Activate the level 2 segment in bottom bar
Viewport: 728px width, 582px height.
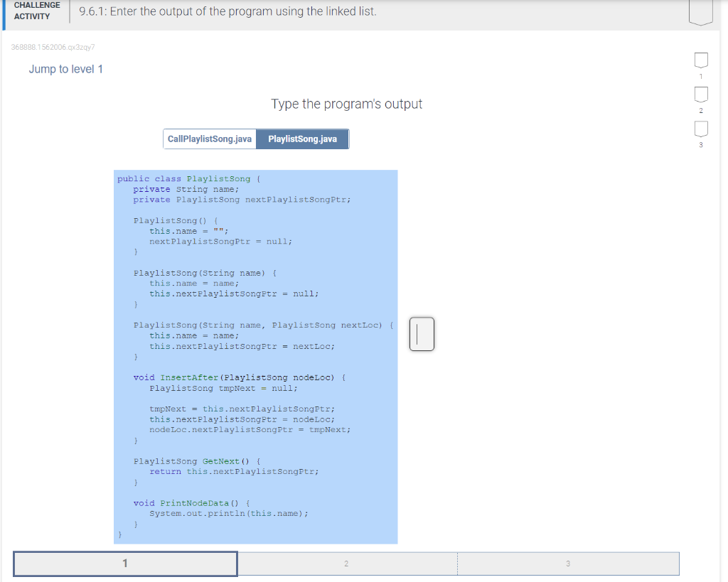[346, 564]
